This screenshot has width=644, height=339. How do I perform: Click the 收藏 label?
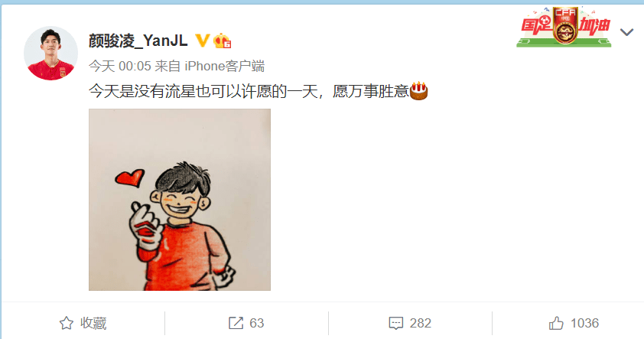tap(93, 324)
